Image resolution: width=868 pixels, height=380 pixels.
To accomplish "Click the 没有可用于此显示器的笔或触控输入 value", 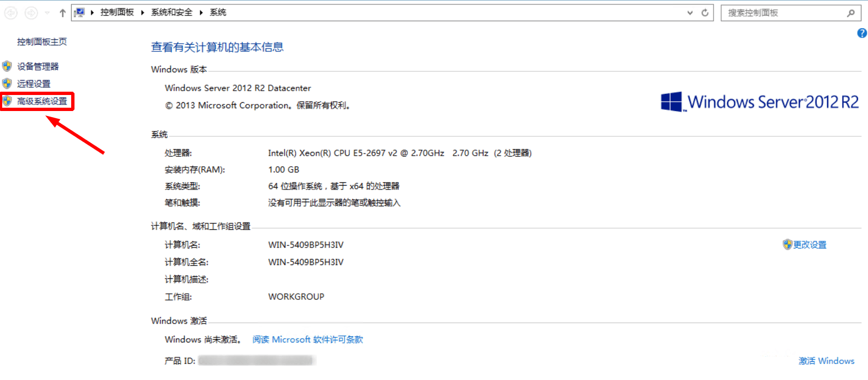I will (x=334, y=203).
